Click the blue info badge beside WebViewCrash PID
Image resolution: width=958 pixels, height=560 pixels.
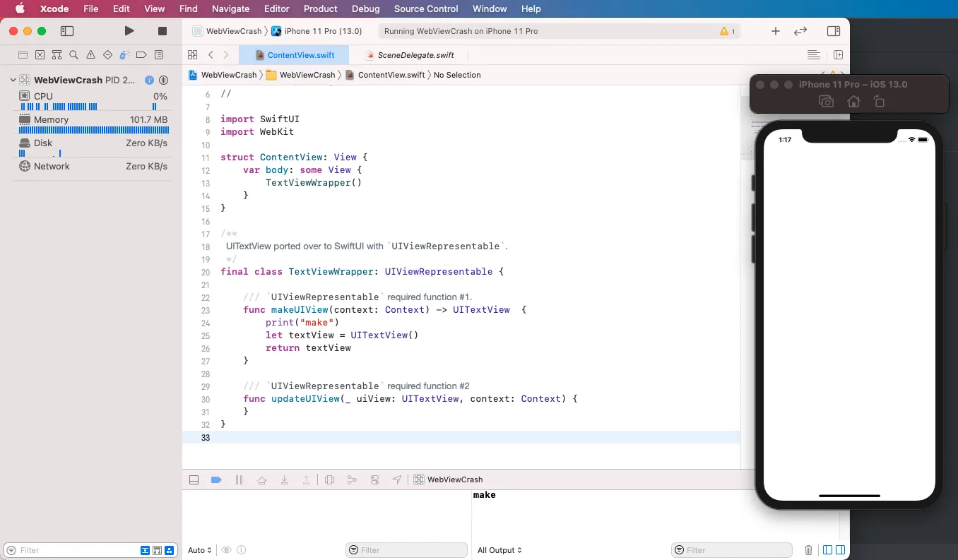tap(149, 80)
